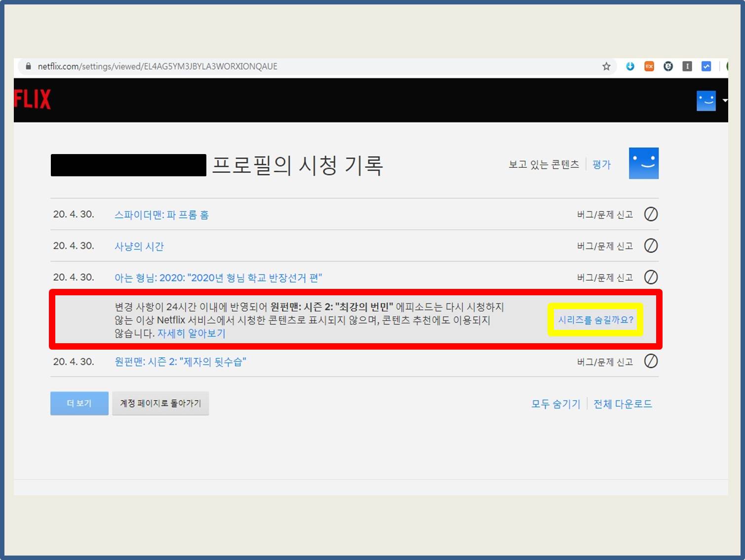Click 버그/문제 신고 for 사냥의 시간 row

605,246
